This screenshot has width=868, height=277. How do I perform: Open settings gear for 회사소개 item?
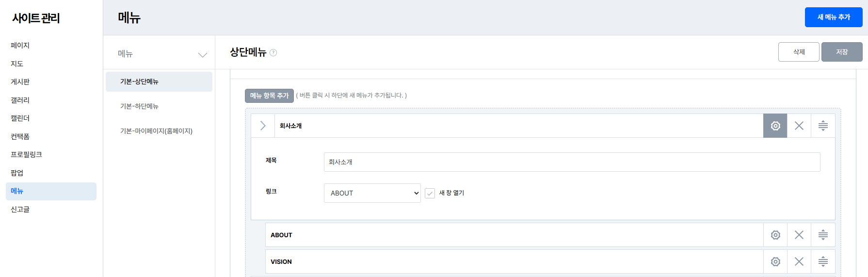point(775,126)
